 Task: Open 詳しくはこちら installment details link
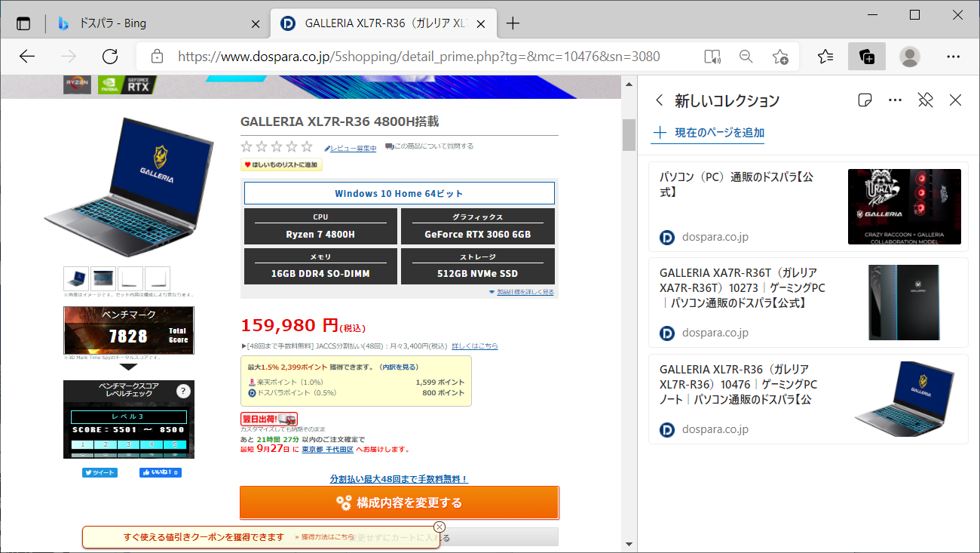475,346
